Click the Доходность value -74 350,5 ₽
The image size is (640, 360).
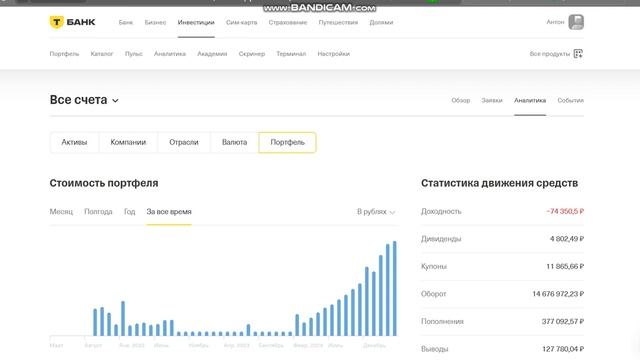coord(565,211)
